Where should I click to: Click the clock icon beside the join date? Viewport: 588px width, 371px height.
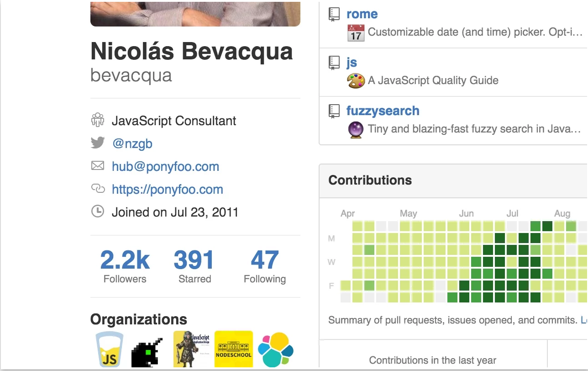click(x=98, y=212)
